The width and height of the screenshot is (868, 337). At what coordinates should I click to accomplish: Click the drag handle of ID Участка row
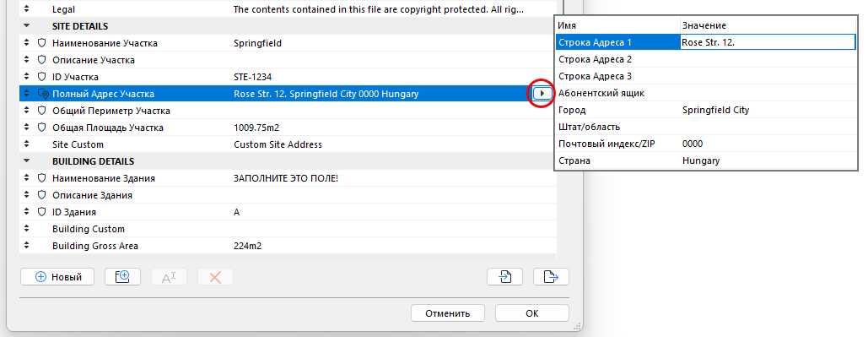(x=26, y=77)
